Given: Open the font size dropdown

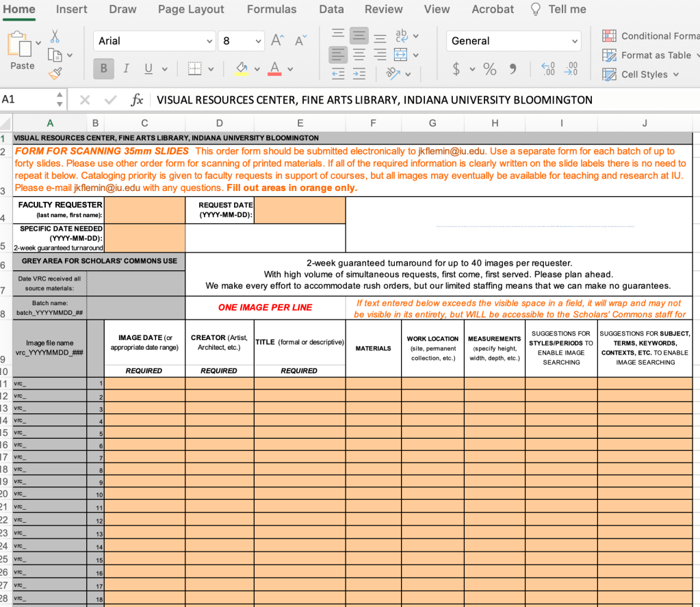Looking at the screenshot, I should pyautogui.click(x=259, y=41).
